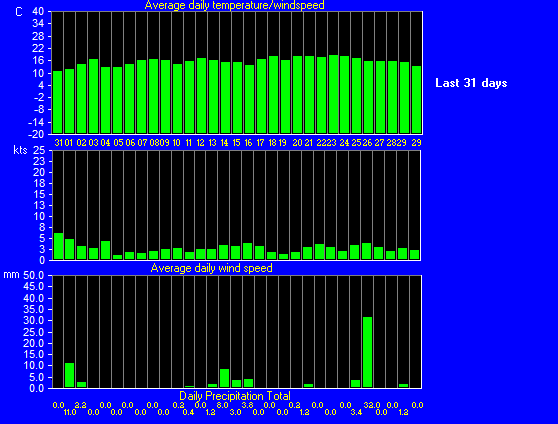Viewport: 558px width, 424px height.
Task: Select the "C" temperature unit label
Action: coord(19,12)
